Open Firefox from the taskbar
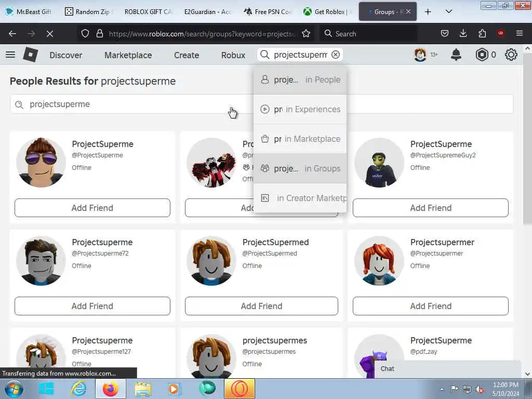532x399 pixels. coord(111,389)
